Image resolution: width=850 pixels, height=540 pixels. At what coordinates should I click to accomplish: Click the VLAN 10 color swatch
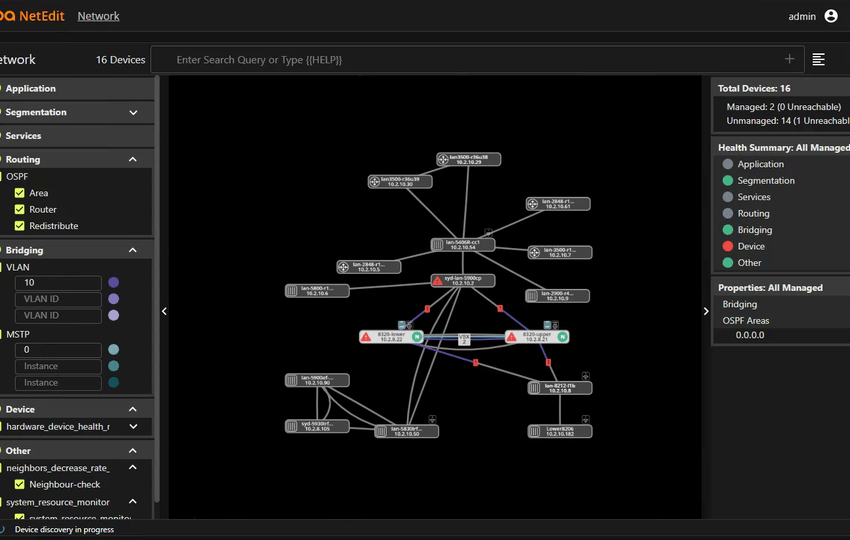[113, 283]
